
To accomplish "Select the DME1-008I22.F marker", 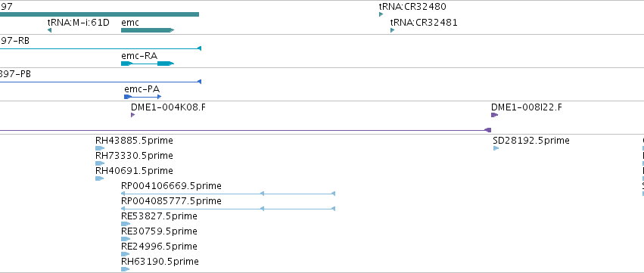I will (494, 115).
